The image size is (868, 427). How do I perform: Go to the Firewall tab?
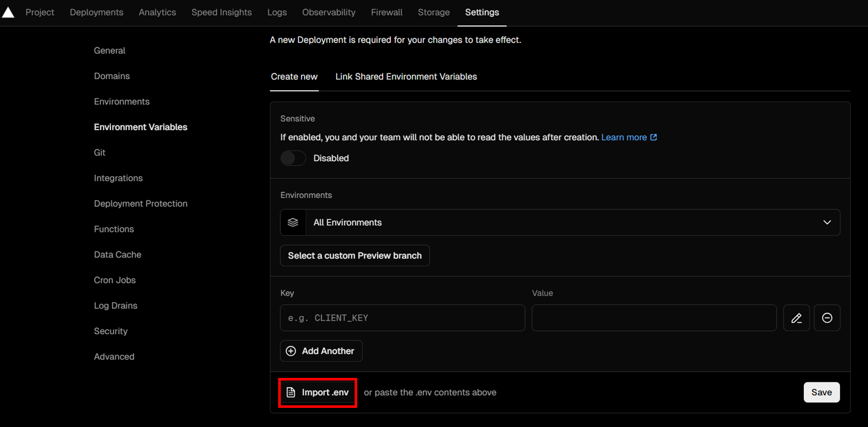pos(387,12)
